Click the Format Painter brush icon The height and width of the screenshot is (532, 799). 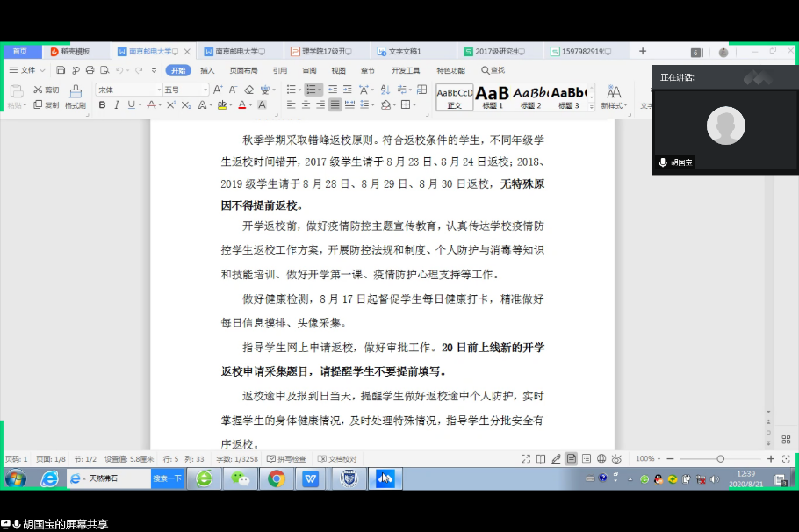point(76,91)
